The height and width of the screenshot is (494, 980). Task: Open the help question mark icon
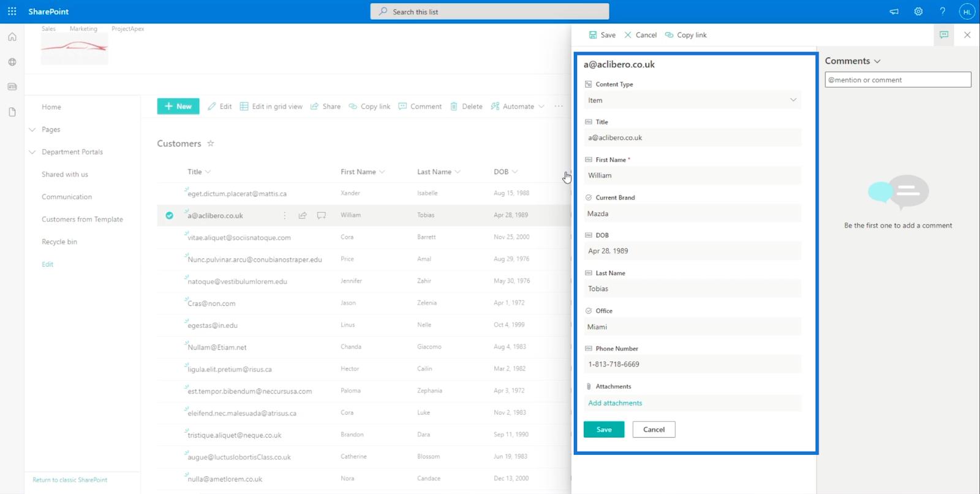[943, 11]
